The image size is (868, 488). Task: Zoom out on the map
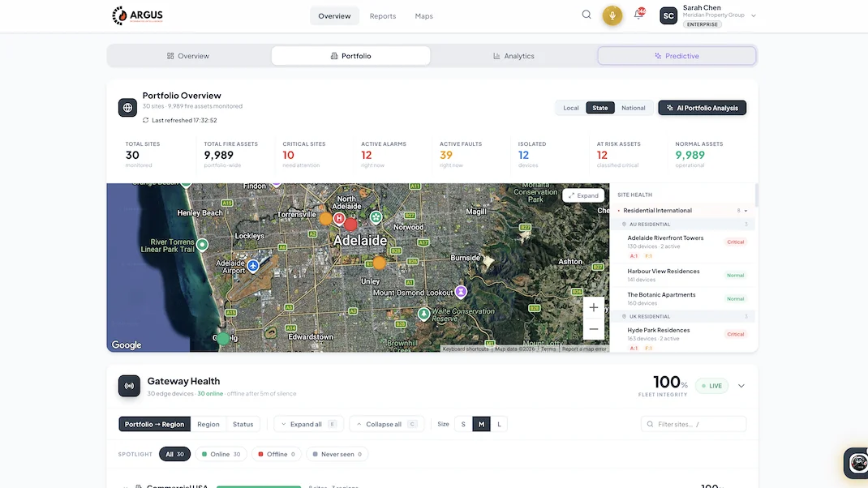(x=594, y=329)
